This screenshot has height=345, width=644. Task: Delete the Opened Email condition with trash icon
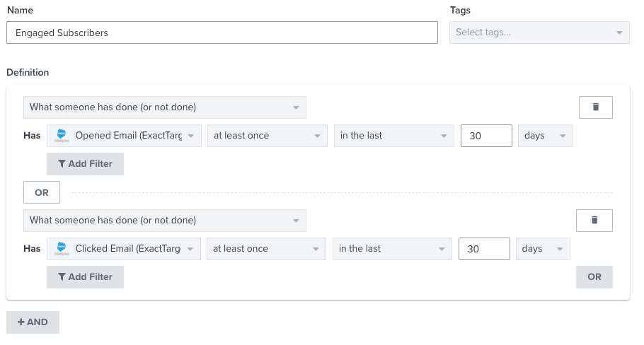(595, 107)
